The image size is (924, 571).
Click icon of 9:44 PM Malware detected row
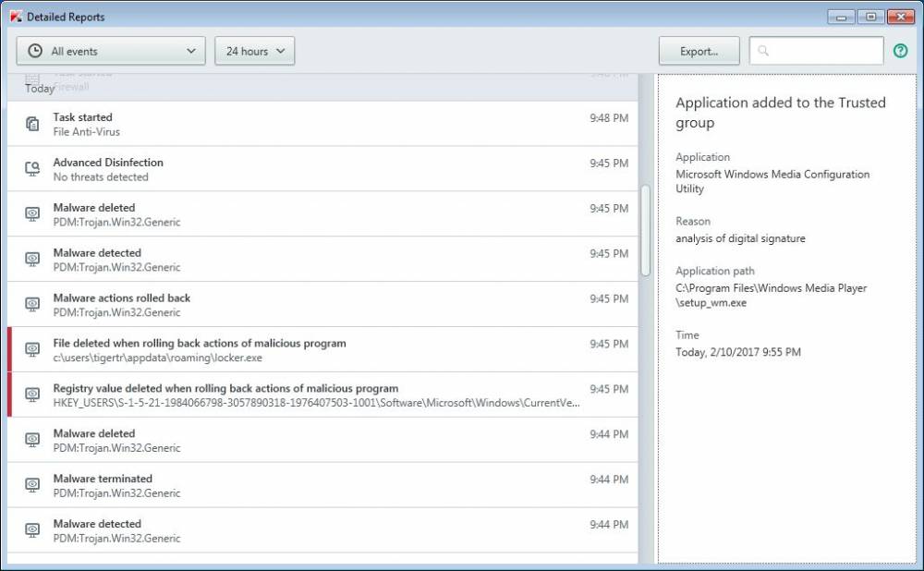[x=32, y=529]
